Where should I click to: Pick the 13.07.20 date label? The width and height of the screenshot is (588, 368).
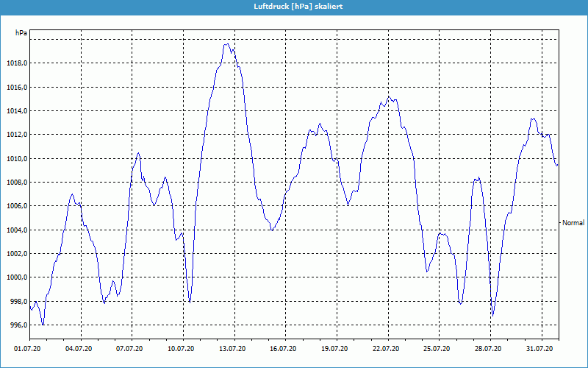click(232, 349)
